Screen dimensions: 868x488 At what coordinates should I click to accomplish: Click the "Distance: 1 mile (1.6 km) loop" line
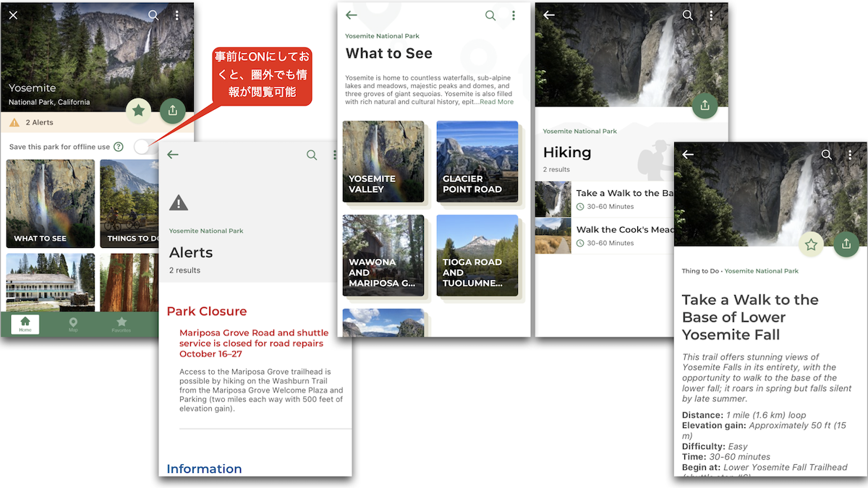coord(745,416)
